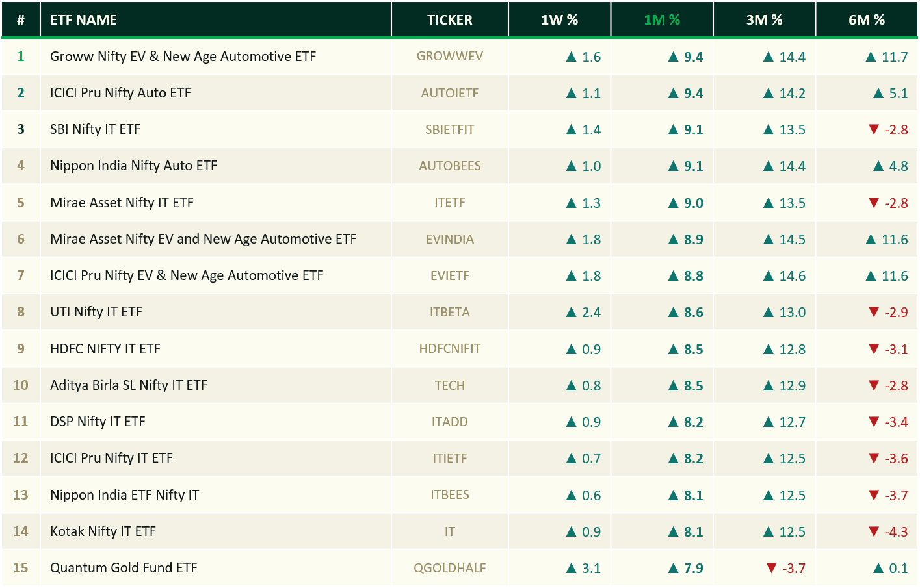The image size is (920, 588).
Task: Select Mirae Asset Nifty IT ETF
Action: (122, 203)
